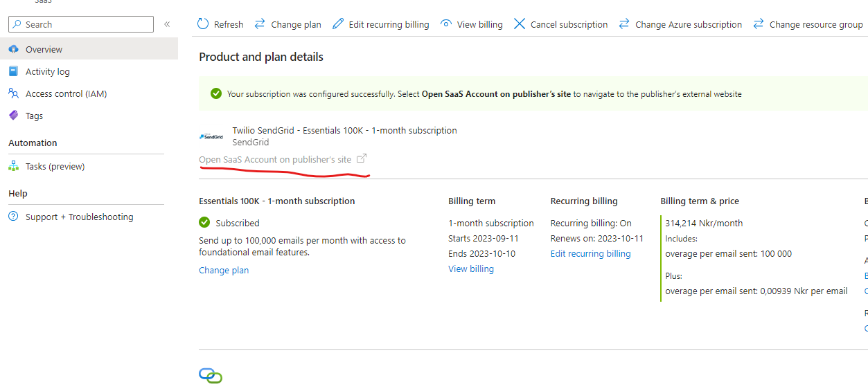Click the Starts 2023-09-11 text

(484, 238)
